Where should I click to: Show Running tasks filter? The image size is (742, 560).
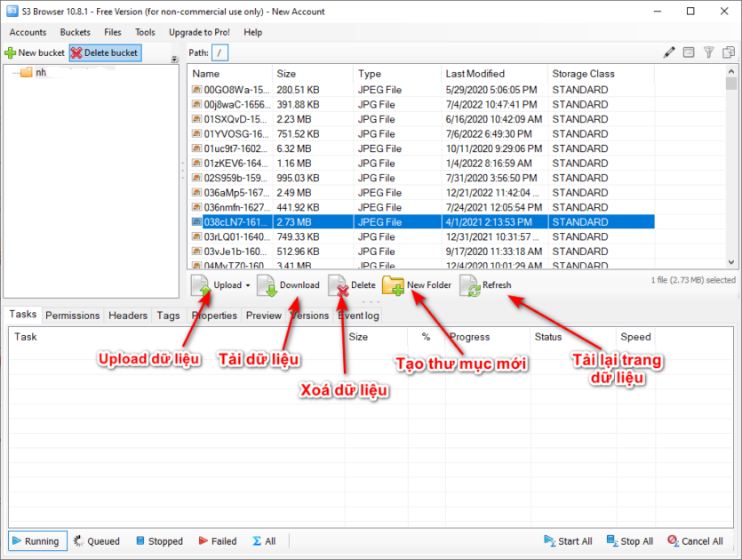(37, 541)
